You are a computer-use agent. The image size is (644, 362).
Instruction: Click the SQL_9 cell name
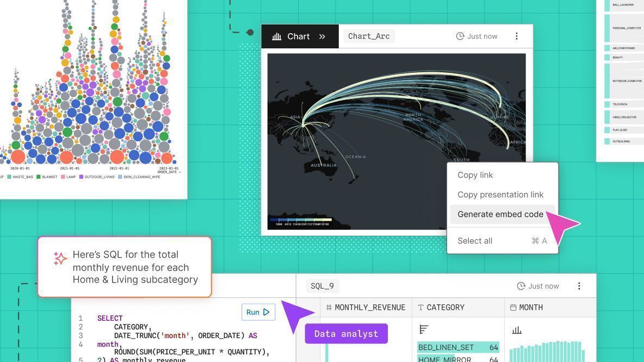pyautogui.click(x=323, y=286)
